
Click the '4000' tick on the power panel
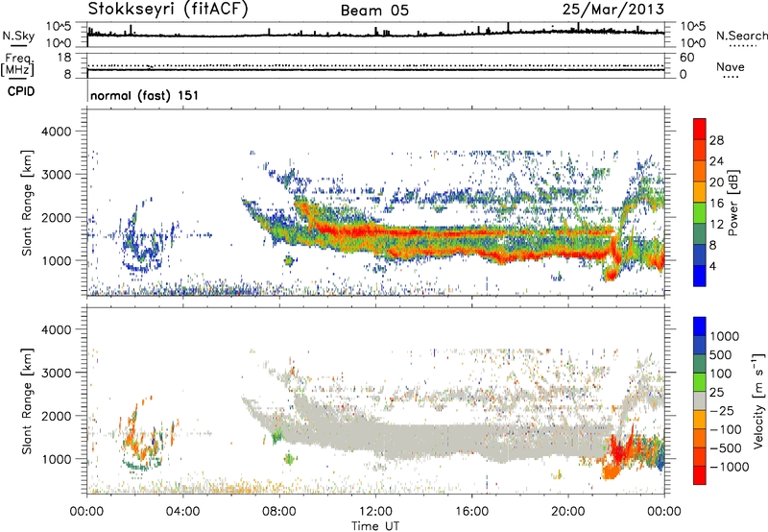56,132
